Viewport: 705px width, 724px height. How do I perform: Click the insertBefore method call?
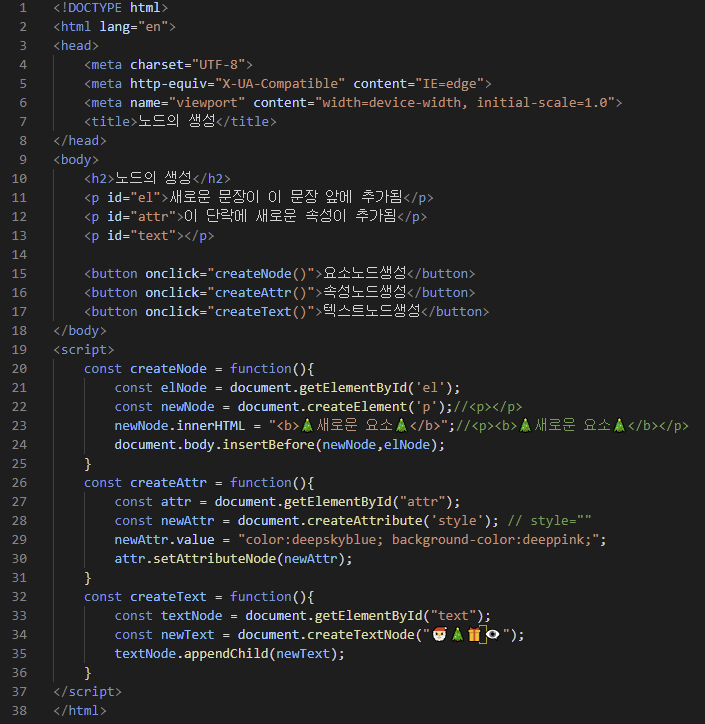268,445
